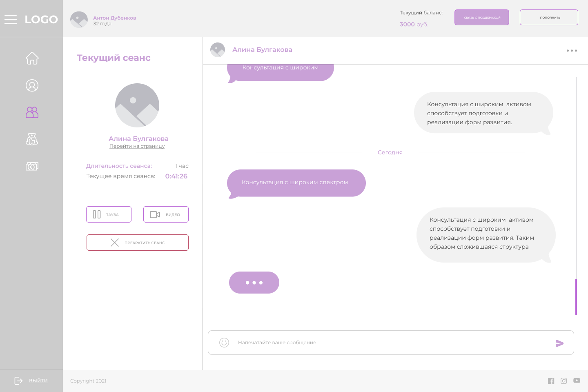Open the Instagram footer icon

(x=563, y=381)
